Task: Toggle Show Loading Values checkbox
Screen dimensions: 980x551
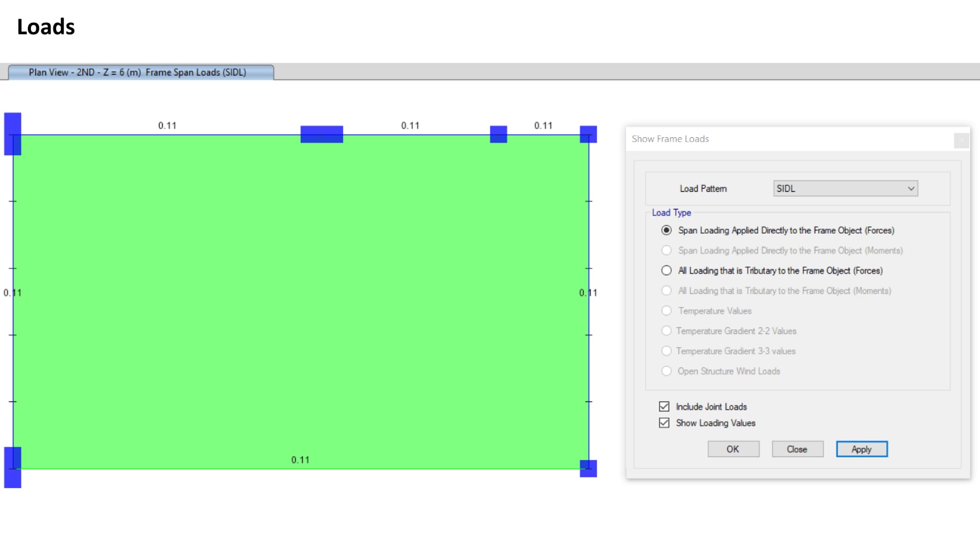Action: tap(664, 423)
